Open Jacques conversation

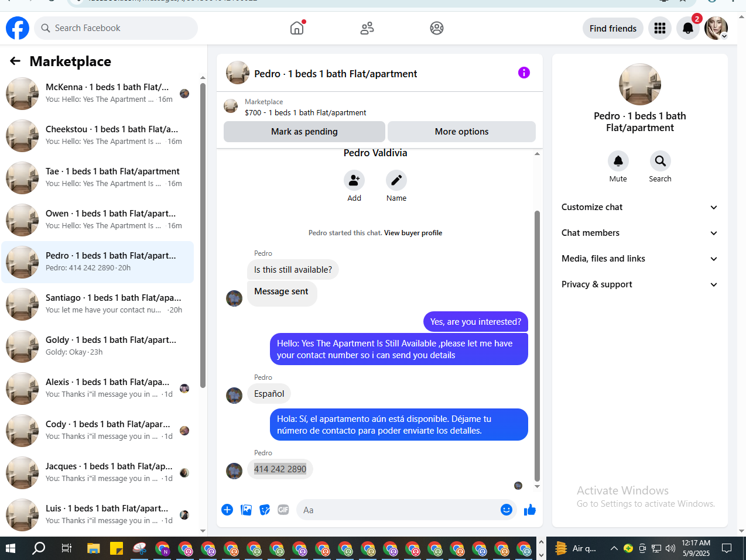point(98,473)
